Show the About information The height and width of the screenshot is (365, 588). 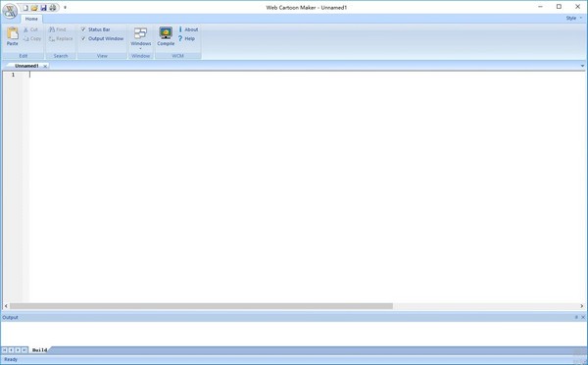click(x=188, y=29)
